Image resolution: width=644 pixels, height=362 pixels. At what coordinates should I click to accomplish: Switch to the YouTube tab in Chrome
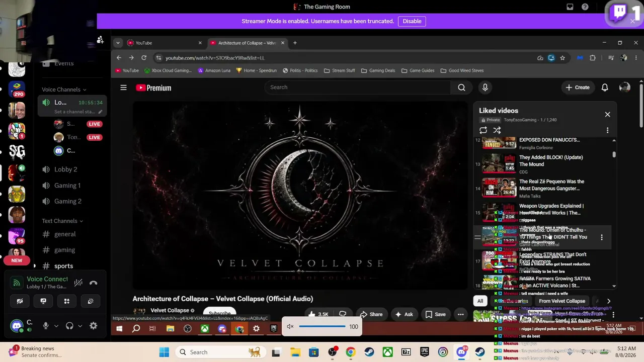(164, 43)
